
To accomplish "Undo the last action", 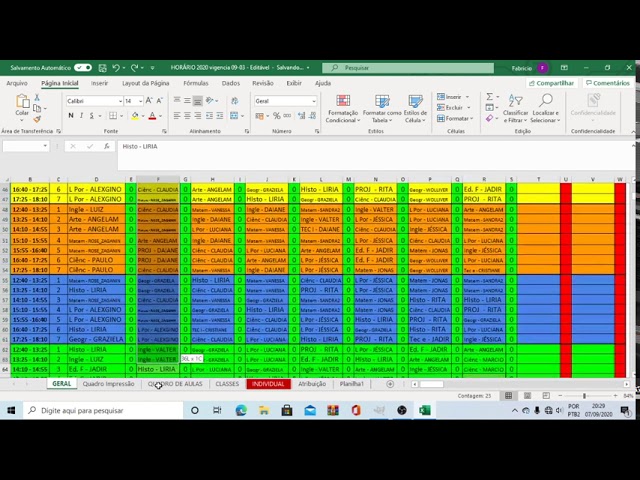I will [x=116, y=68].
